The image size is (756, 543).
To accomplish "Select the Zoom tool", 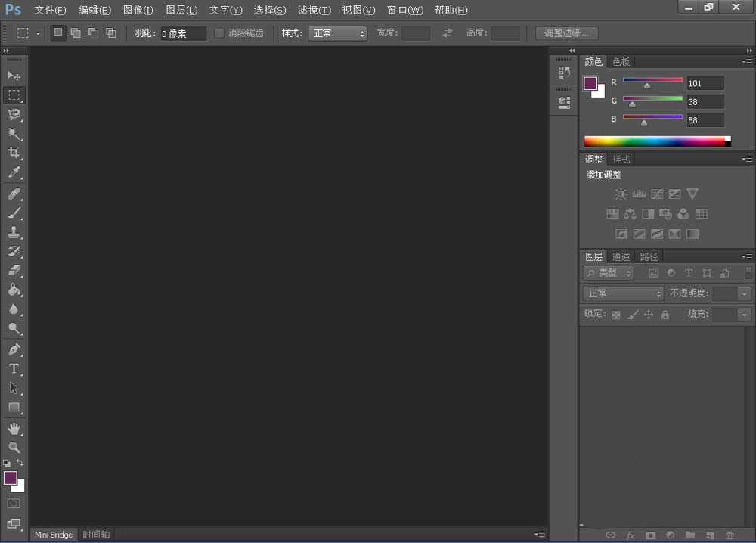I will click(x=14, y=447).
